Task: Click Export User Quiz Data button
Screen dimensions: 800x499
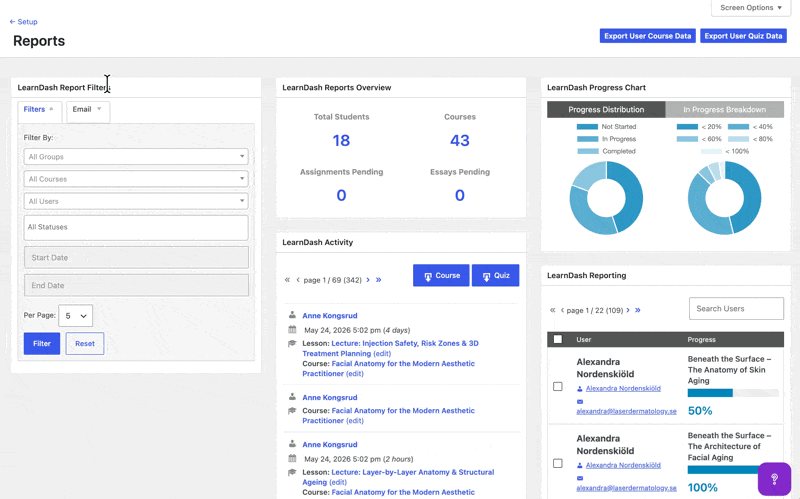Action: [x=743, y=36]
